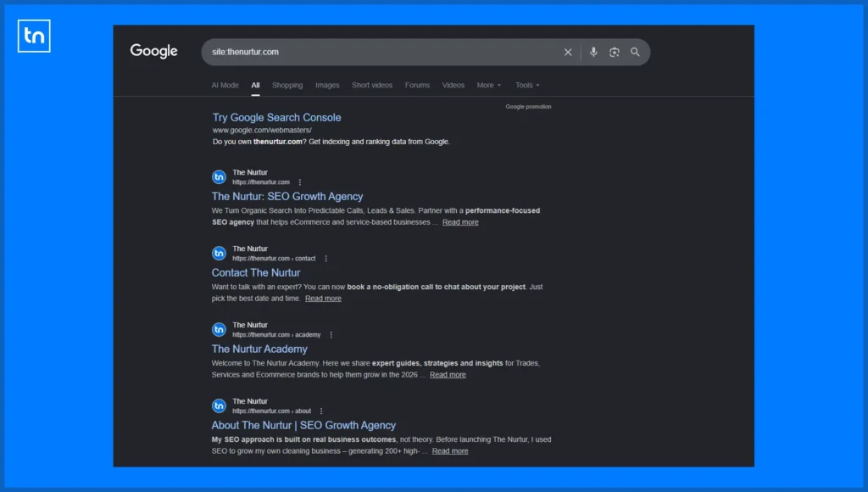The image size is (868, 492).
Task: Open Try Google Search Console link
Action: (277, 117)
